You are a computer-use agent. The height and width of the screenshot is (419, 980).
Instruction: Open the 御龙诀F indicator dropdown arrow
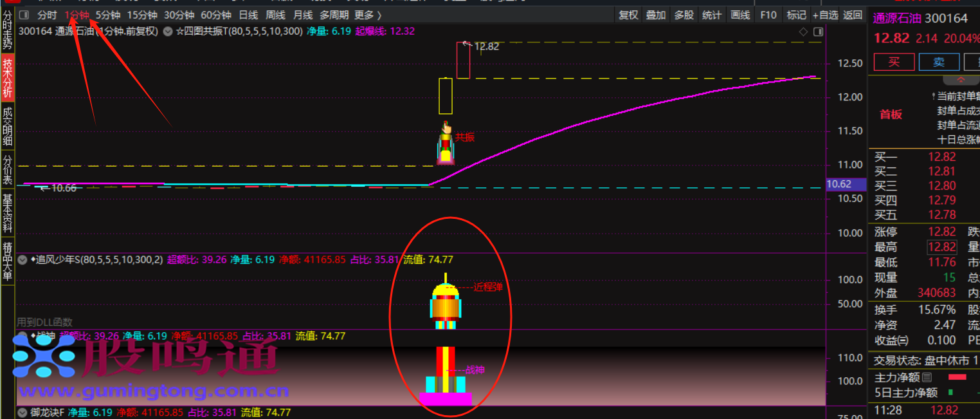coord(23,413)
